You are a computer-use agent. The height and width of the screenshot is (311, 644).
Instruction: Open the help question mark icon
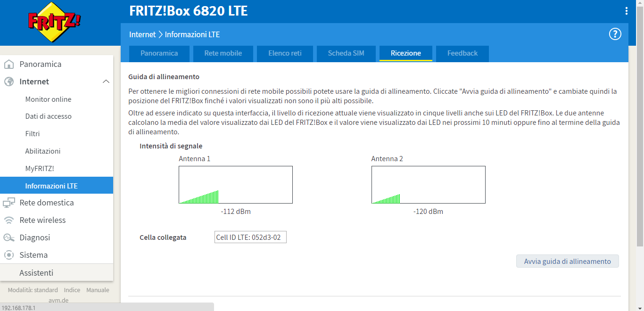pos(615,34)
